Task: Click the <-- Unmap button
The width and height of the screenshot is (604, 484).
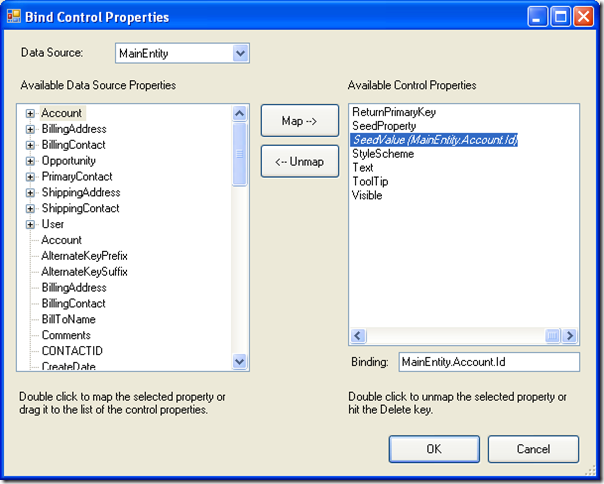Action: 300,161
